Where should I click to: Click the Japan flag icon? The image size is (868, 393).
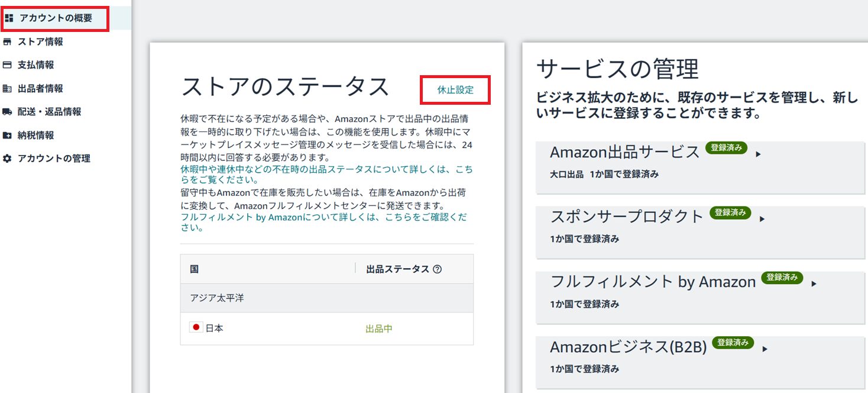pos(196,328)
